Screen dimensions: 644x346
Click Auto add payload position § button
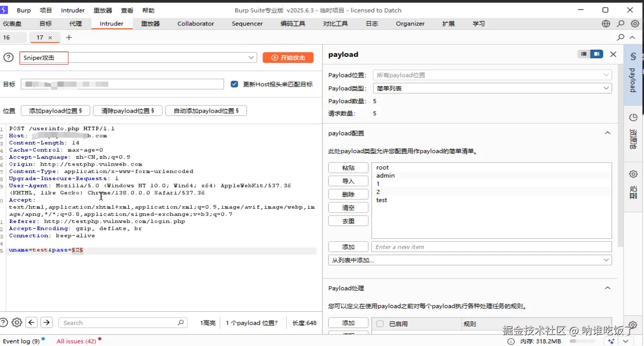pos(206,111)
